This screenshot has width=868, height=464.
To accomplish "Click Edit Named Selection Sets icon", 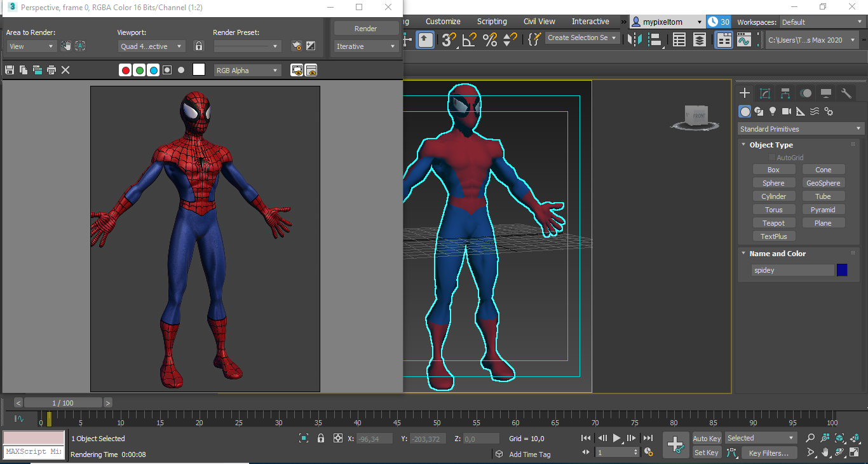I will (534, 39).
